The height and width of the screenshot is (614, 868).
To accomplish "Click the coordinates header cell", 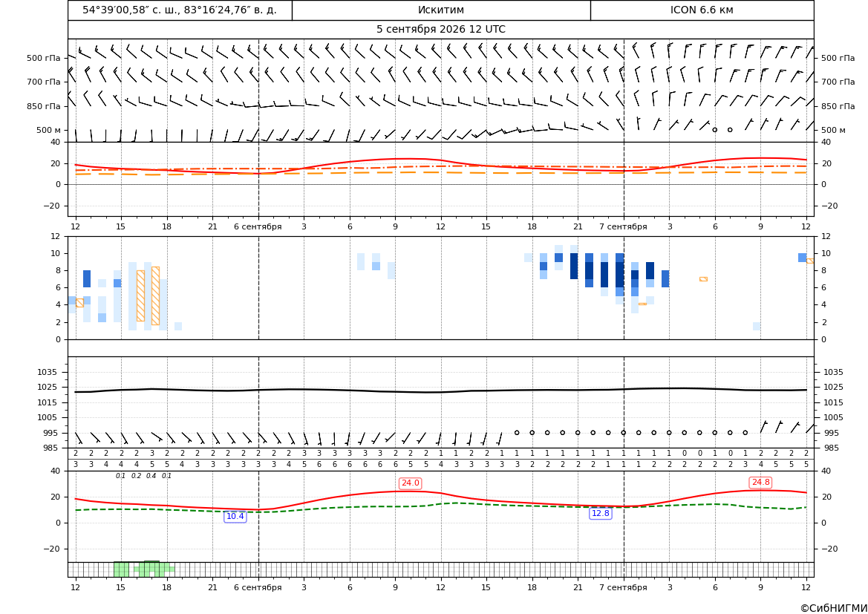I will (180, 10).
